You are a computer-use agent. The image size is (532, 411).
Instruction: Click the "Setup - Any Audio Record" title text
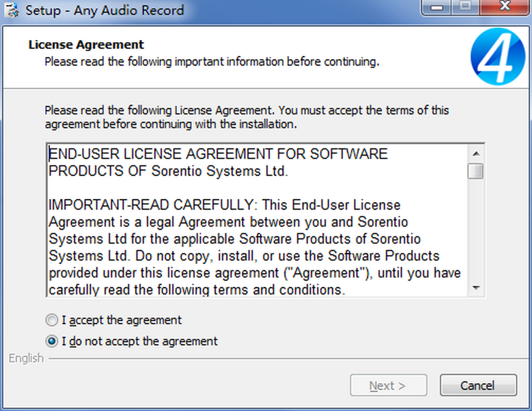click(104, 11)
